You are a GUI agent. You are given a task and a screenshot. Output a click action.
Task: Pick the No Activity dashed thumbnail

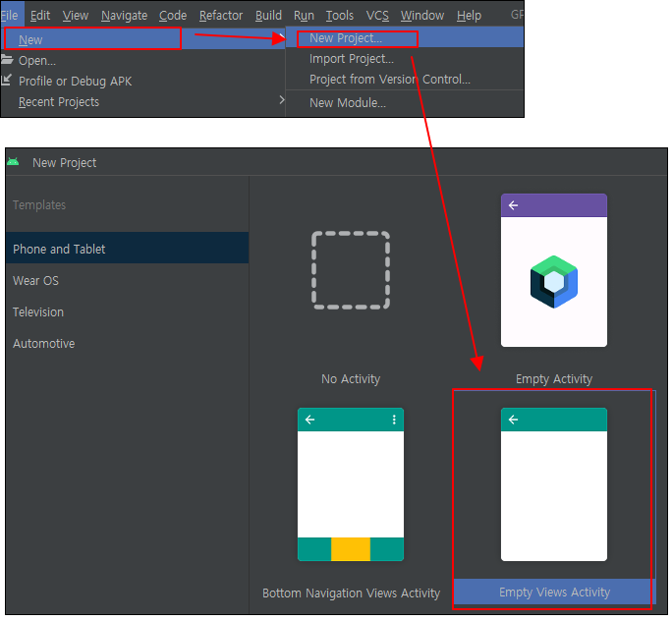351,270
